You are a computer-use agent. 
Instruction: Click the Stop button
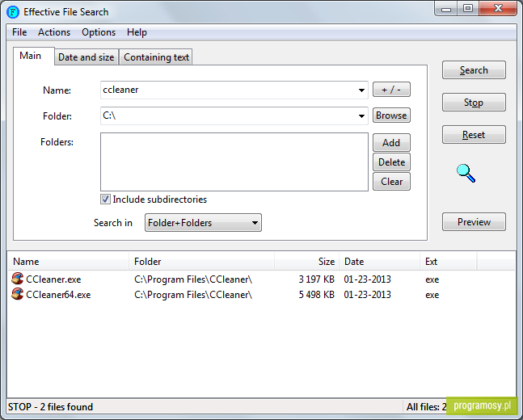(474, 103)
